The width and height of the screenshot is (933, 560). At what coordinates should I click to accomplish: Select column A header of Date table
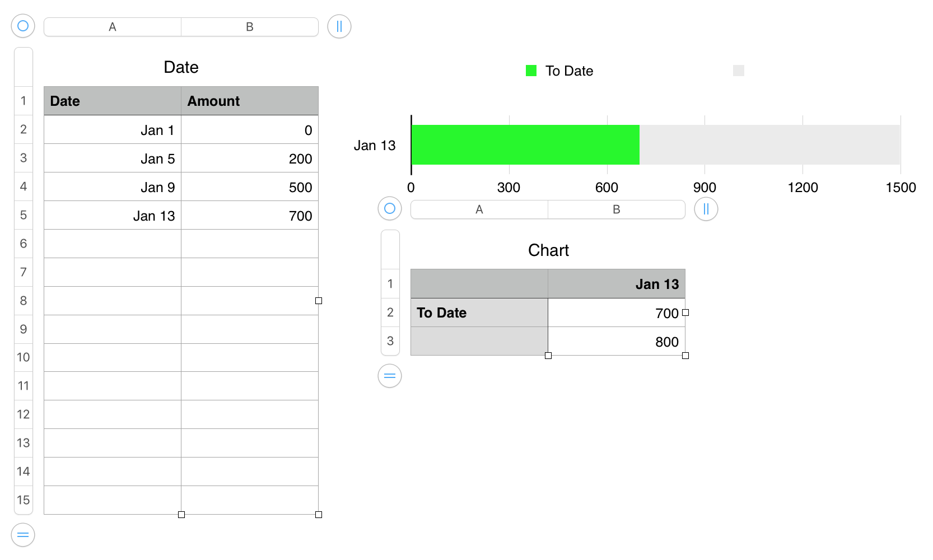pos(113,27)
